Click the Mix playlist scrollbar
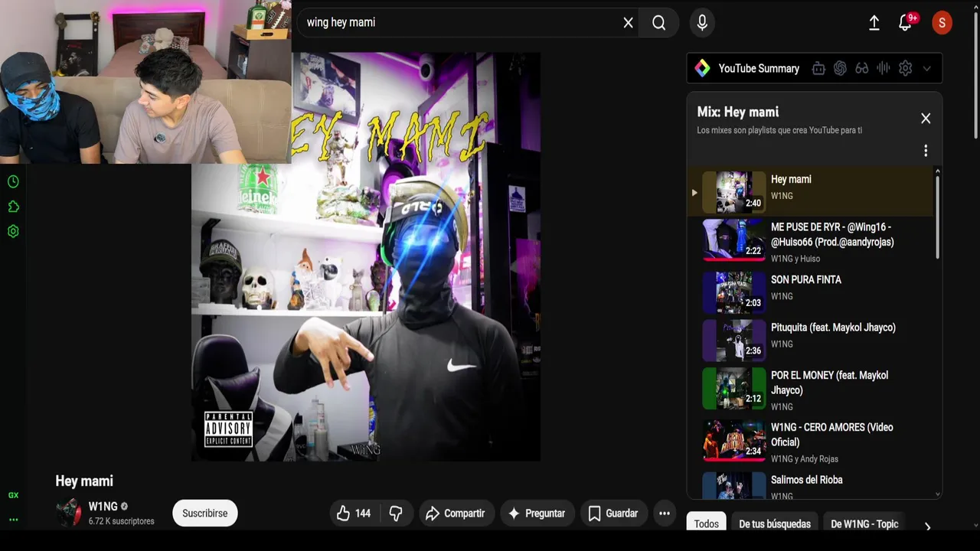 click(x=937, y=217)
